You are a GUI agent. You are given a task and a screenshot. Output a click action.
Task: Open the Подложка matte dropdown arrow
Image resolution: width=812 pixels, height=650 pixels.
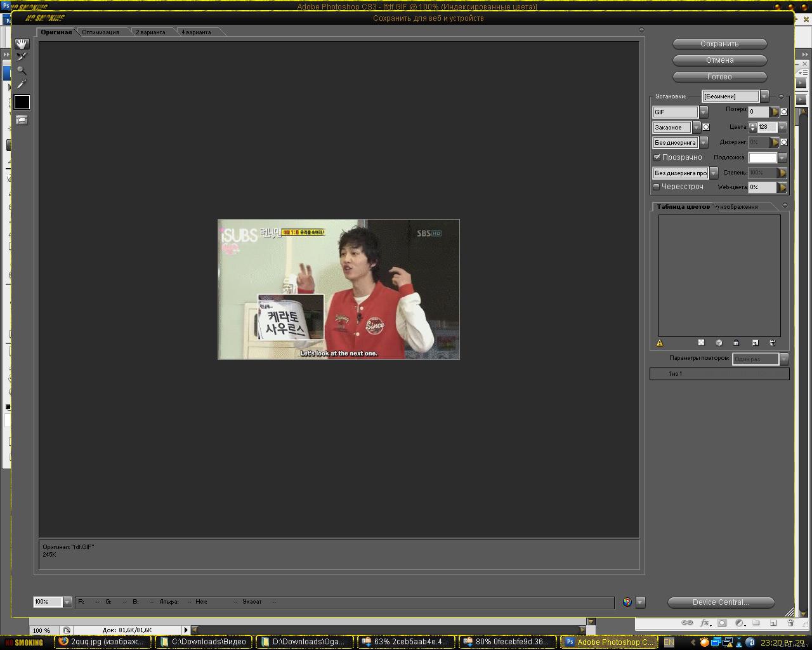[x=782, y=157]
